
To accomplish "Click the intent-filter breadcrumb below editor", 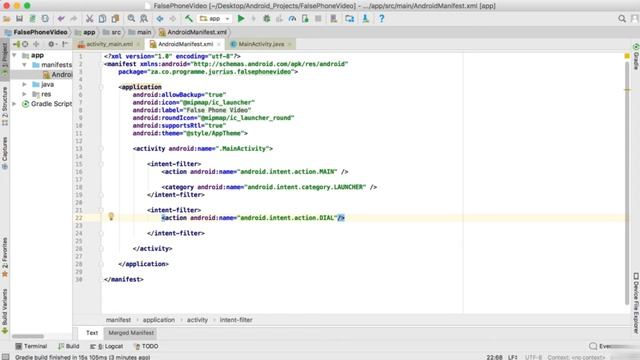I will point(236,320).
